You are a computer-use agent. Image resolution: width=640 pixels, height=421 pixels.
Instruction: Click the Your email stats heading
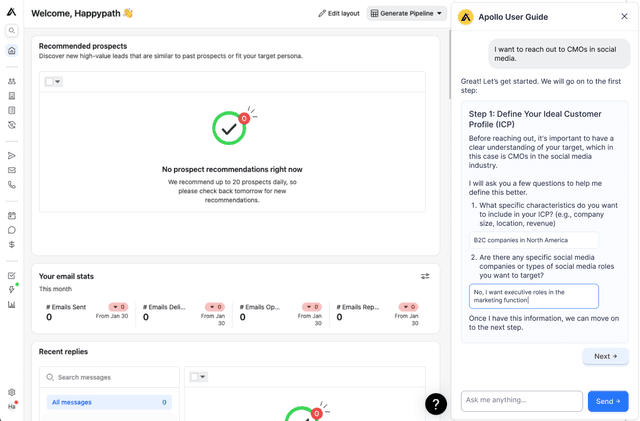click(66, 276)
